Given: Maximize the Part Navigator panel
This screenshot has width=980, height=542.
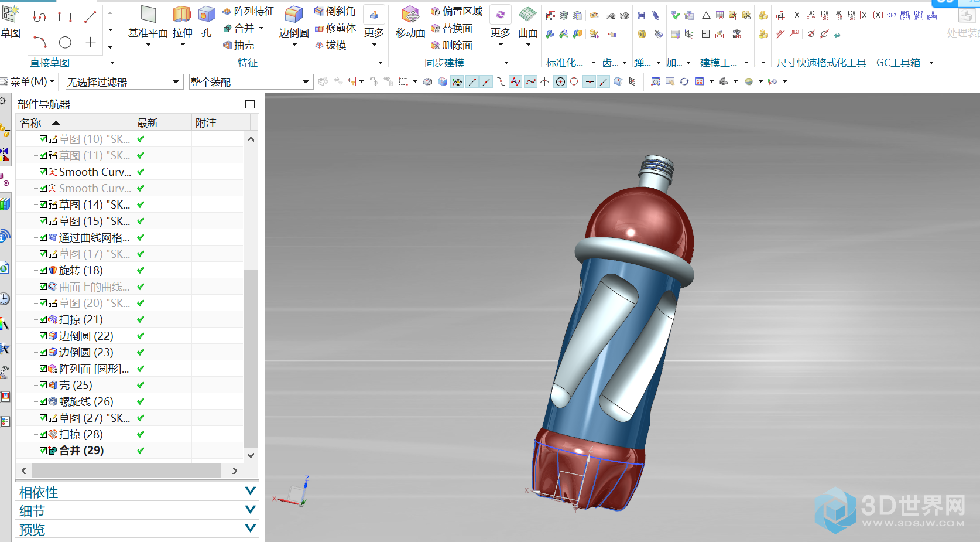Looking at the screenshot, I should [x=250, y=104].
